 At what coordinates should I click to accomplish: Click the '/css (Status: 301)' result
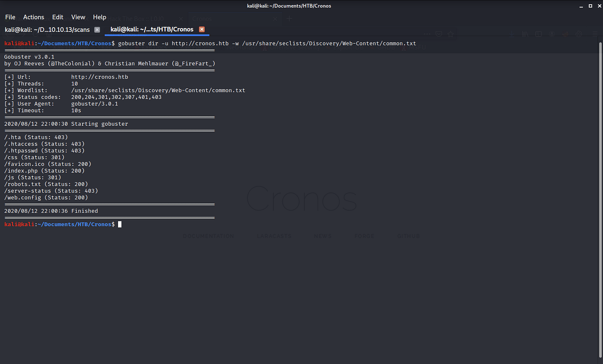click(x=34, y=157)
